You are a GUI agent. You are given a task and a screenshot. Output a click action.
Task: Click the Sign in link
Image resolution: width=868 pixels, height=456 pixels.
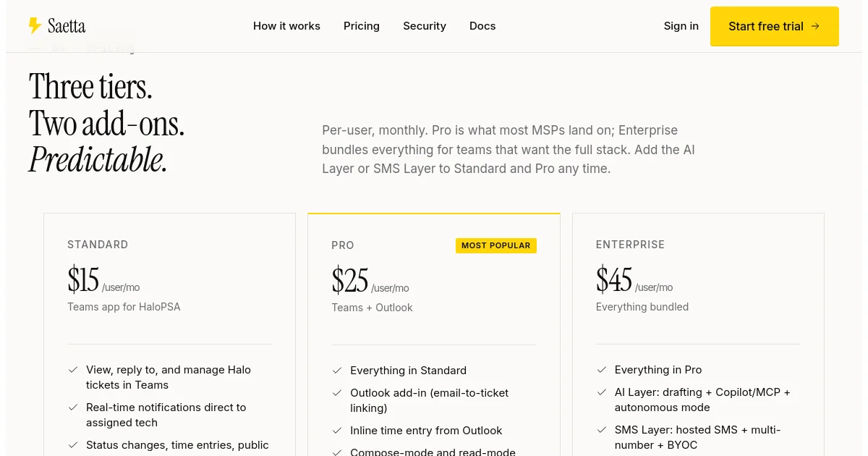click(x=681, y=26)
